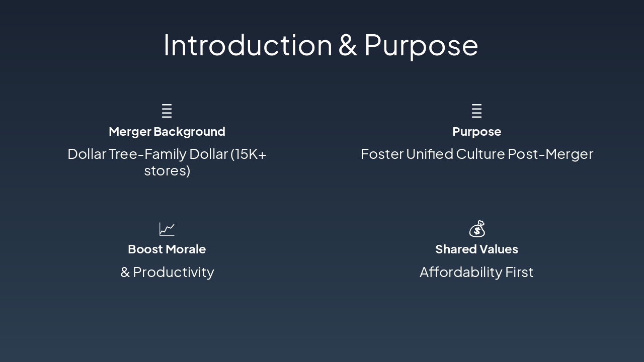Select the Foster Unified Culture Post-Merger text

[476, 154]
